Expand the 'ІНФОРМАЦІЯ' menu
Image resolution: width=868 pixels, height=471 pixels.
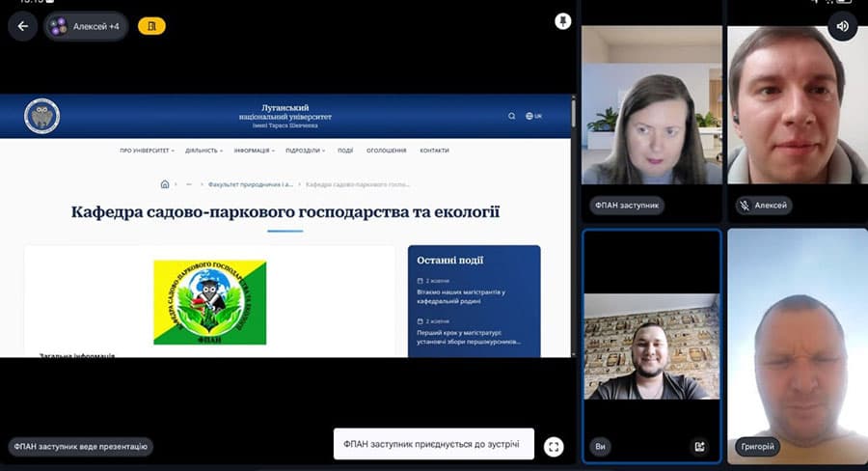pyautogui.click(x=254, y=151)
